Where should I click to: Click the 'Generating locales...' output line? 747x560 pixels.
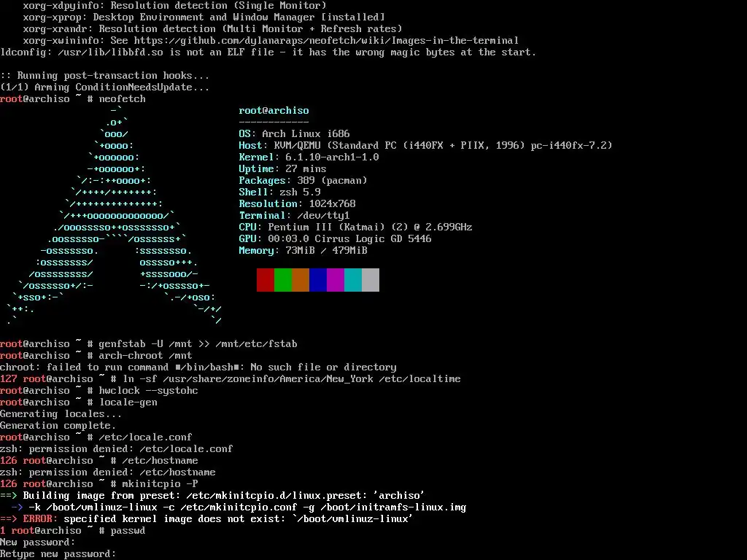[61, 414]
